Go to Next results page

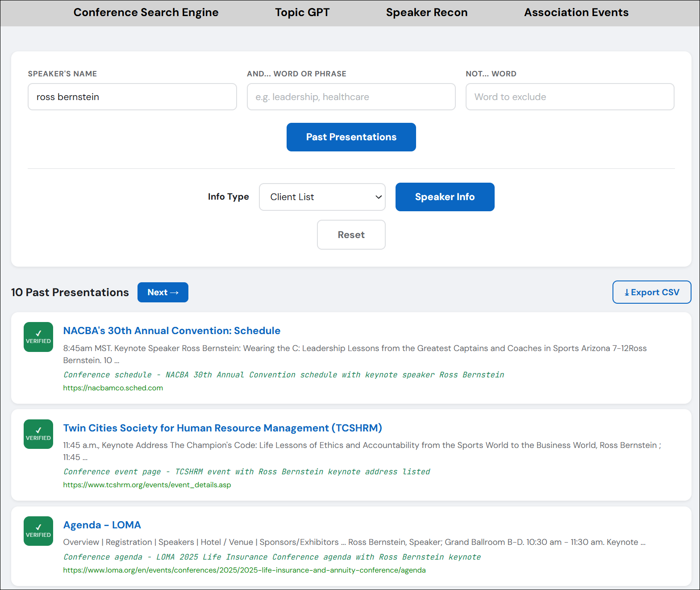click(163, 293)
